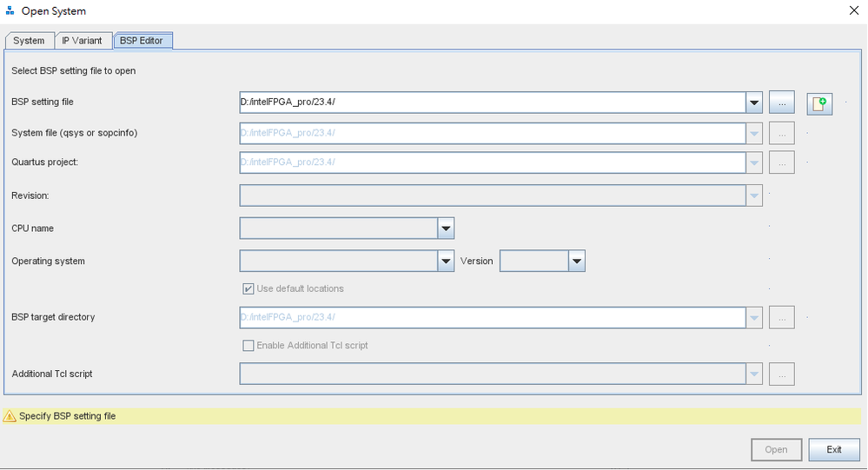The image size is (868, 470).
Task: Switch to the IP Variant tab
Action: [82, 41]
